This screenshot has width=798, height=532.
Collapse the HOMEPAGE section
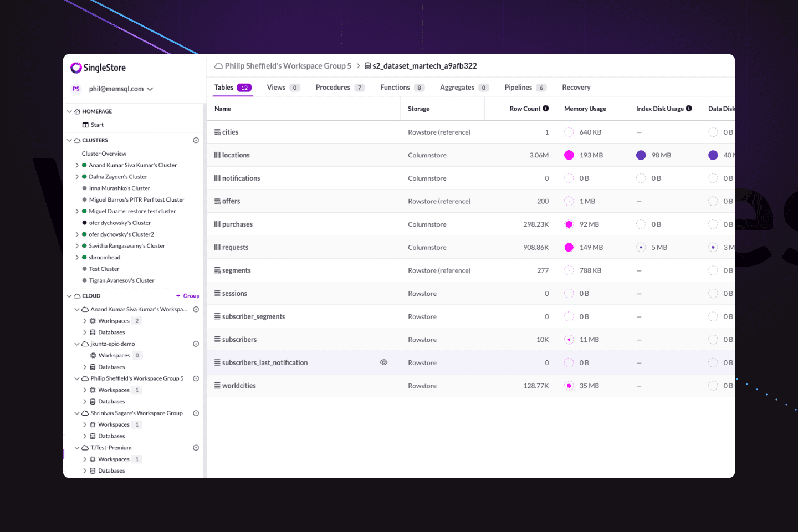(x=70, y=111)
